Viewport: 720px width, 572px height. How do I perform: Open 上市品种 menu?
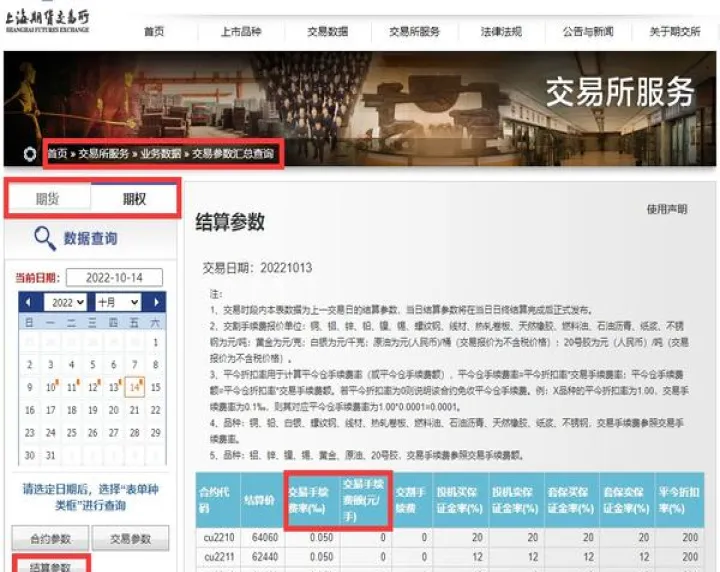pyautogui.click(x=241, y=32)
